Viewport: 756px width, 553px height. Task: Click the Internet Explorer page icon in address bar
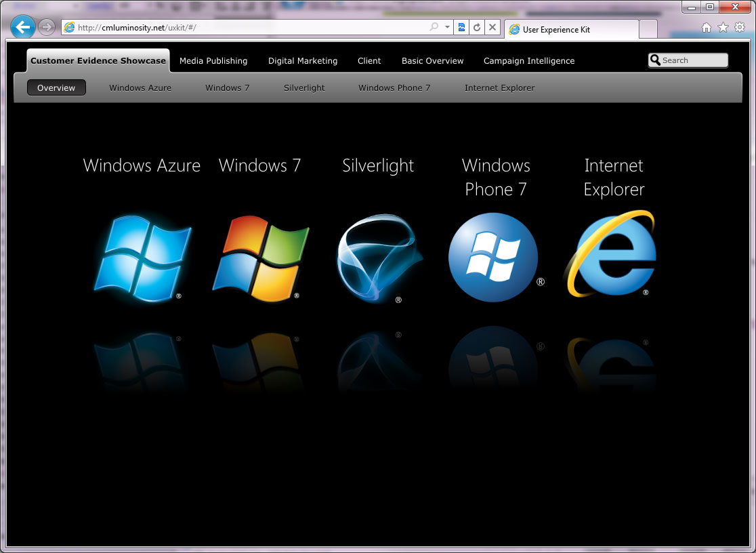(x=69, y=28)
